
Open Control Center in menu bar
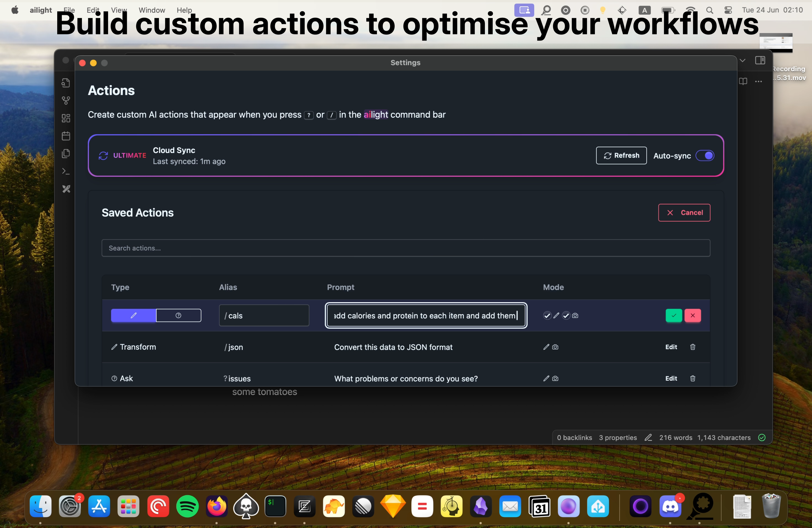pos(728,10)
